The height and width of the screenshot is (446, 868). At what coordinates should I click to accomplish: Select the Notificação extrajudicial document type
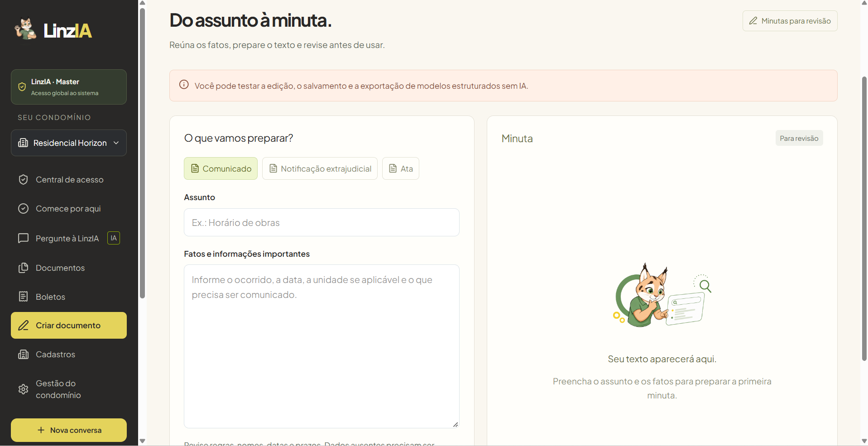320,168
